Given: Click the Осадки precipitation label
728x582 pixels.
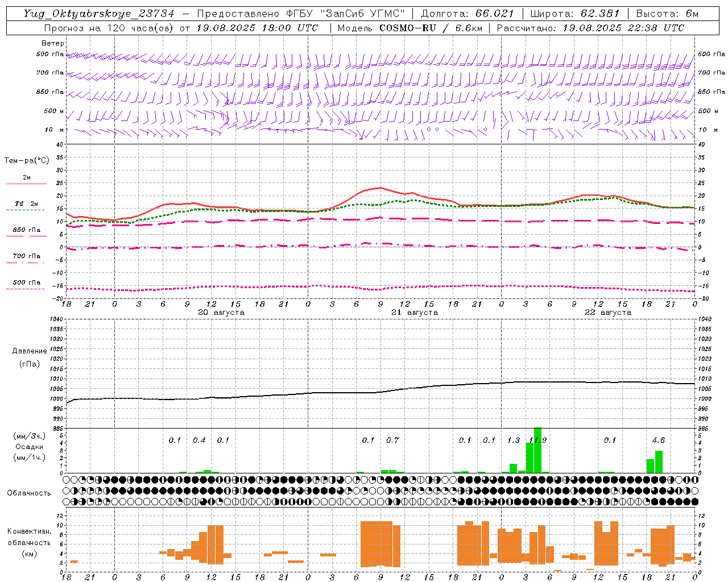Looking at the screenshot, I should (29, 447).
